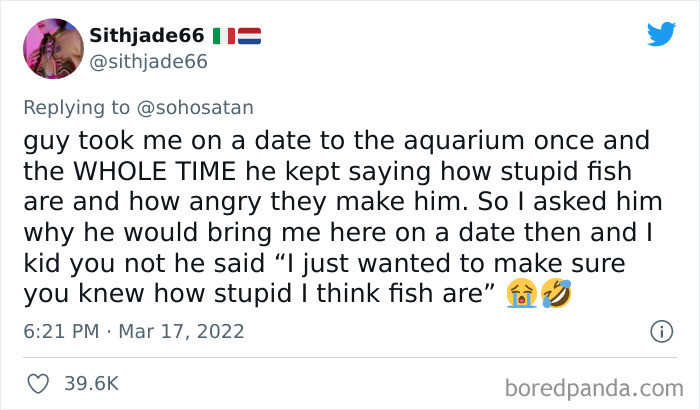
Task: Open the tweet info circle icon
Action: (x=661, y=330)
